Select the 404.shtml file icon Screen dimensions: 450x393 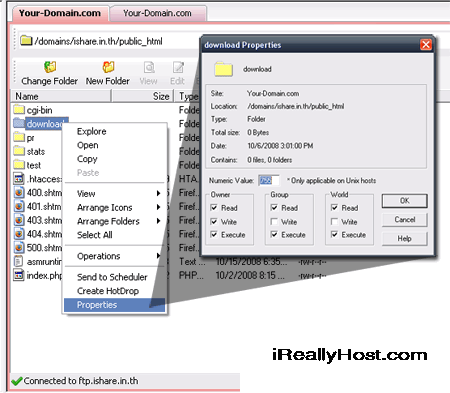coord(19,234)
